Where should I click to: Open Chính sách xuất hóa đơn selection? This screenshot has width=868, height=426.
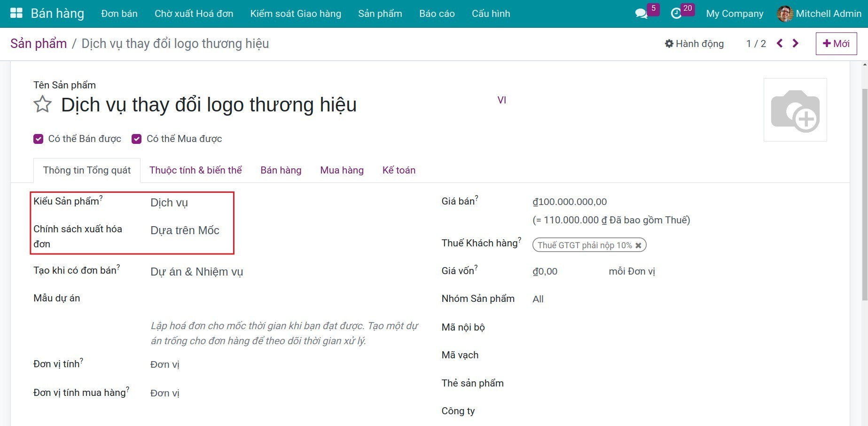tap(185, 230)
